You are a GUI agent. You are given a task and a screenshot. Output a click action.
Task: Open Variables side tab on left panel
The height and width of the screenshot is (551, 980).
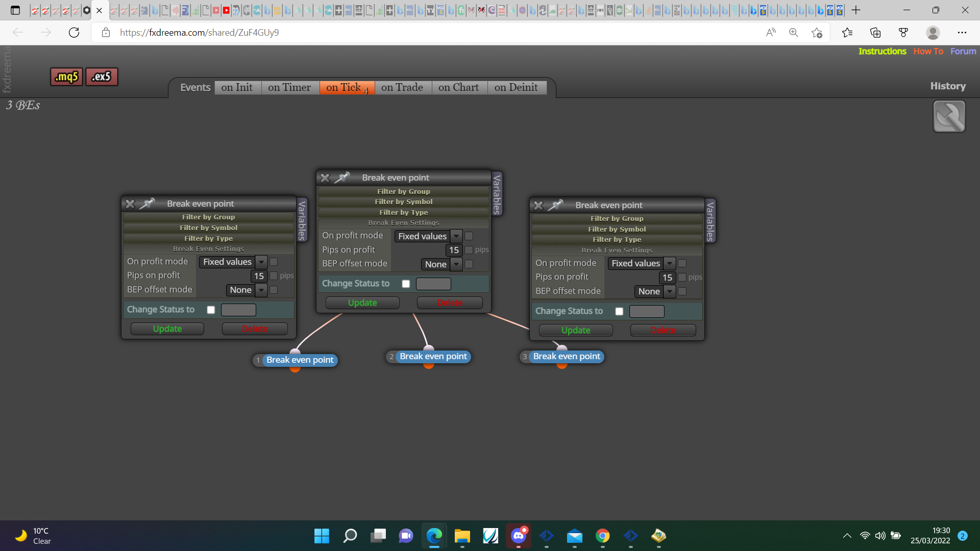tap(302, 220)
